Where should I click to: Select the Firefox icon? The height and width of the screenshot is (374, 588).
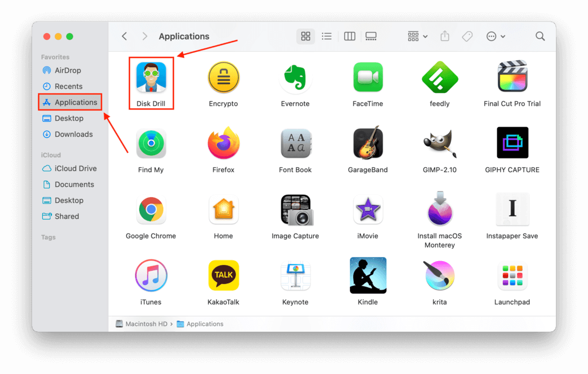pyautogui.click(x=224, y=143)
